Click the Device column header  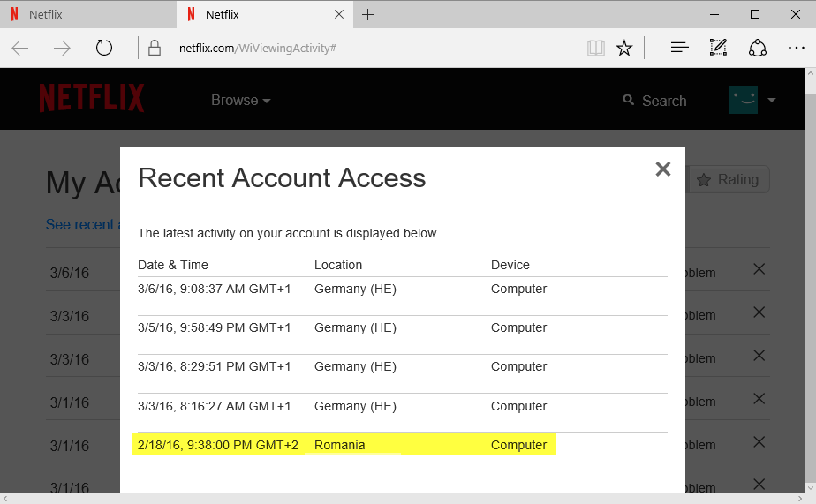[x=510, y=265]
